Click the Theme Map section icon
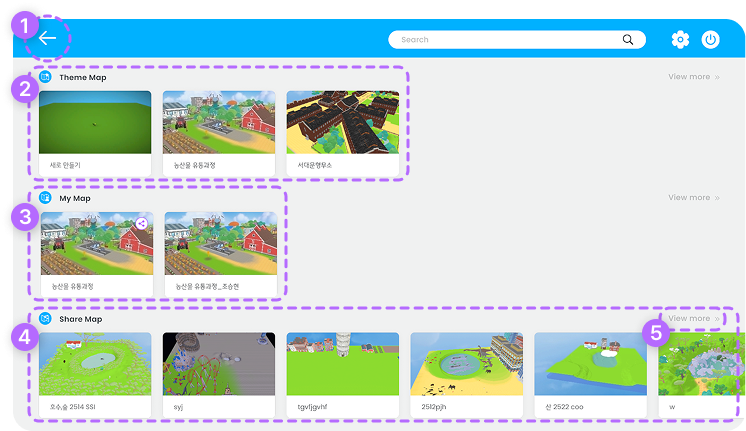The height and width of the screenshot is (431, 746). (45, 77)
